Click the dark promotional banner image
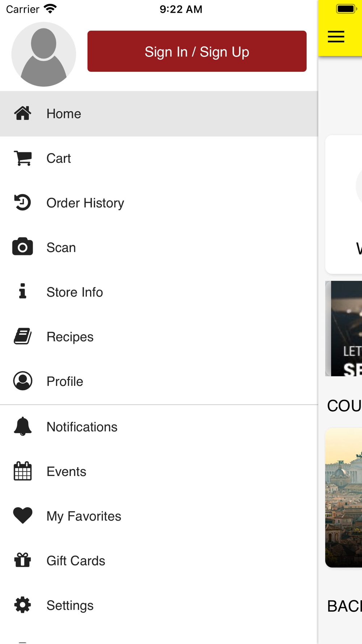Screen dimensions: 362x644 point(344,329)
